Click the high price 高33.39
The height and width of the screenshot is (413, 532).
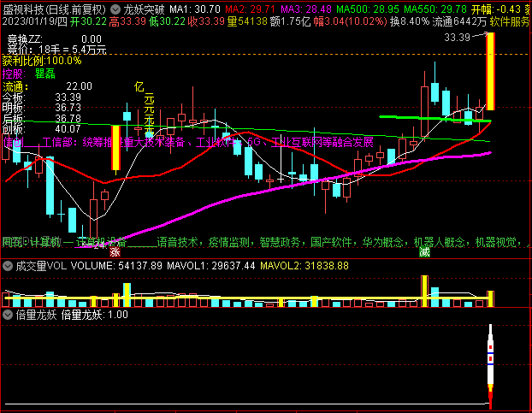pyautogui.click(x=127, y=21)
